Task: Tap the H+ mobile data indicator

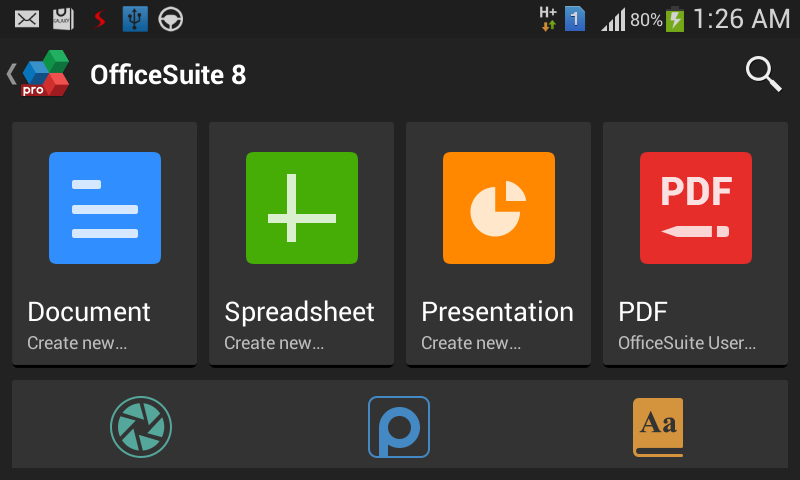Action: (548, 19)
